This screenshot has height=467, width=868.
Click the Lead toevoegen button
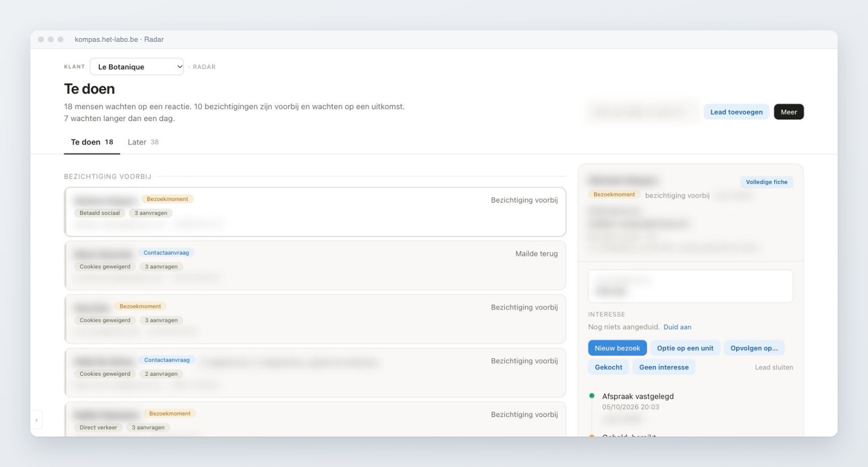pos(736,112)
